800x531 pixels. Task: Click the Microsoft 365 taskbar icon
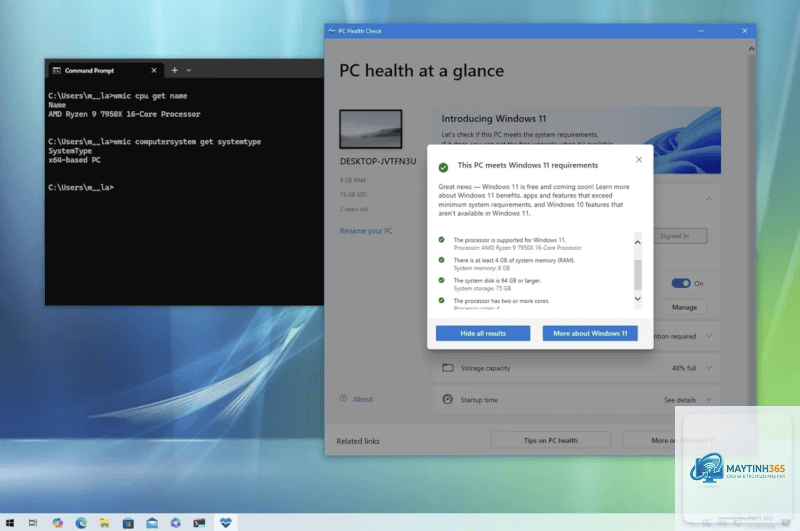click(x=176, y=523)
